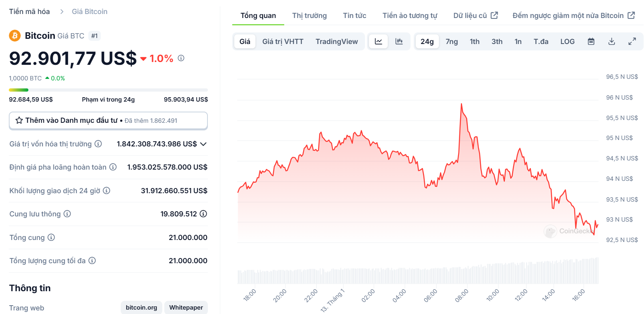Open Dữ liệu cũ tab
644x314 pixels.
[x=475, y=16]
